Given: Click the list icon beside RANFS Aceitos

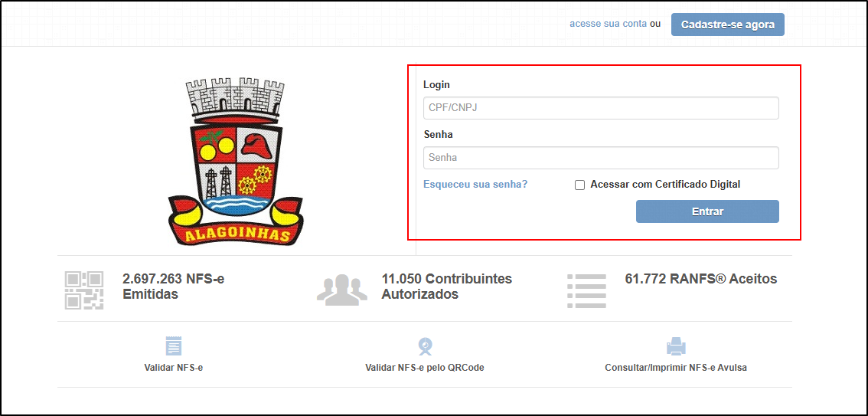Looking at the screenshot, I should (x=587, y=290).
